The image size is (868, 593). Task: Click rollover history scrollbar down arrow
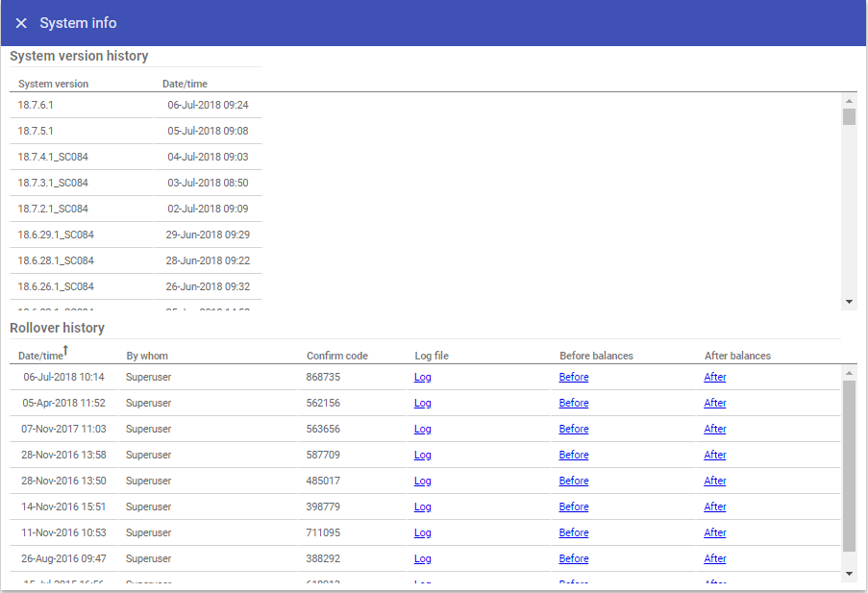(849, 574)
